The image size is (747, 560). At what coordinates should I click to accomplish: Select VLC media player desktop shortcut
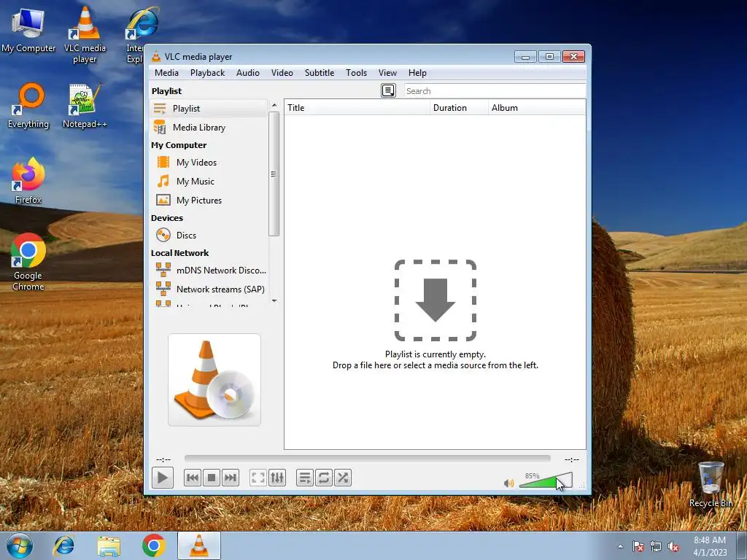coord(85,35)
